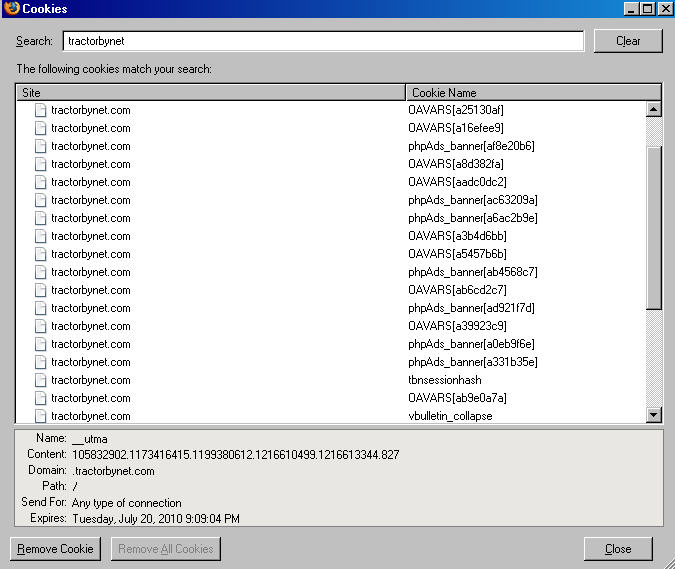
Task: Click the cookie content value starting 105832902
Action: point(235,455)
